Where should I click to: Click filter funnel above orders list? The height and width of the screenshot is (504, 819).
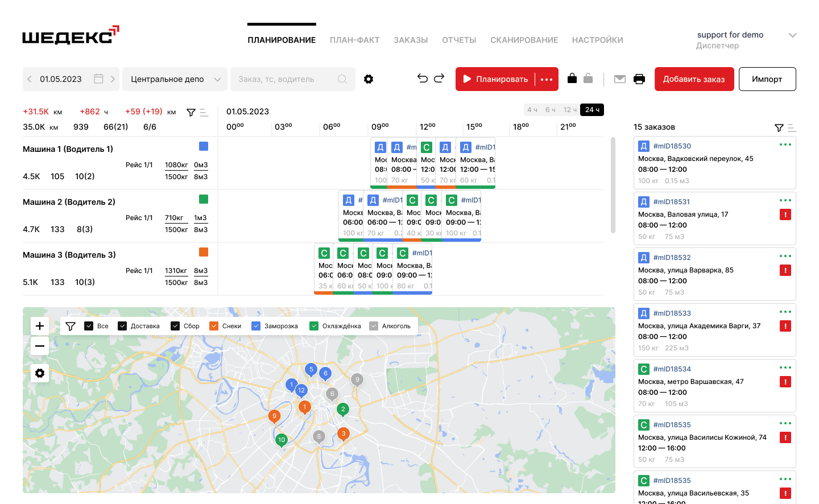pyautogui.click(x=779, y=128)
